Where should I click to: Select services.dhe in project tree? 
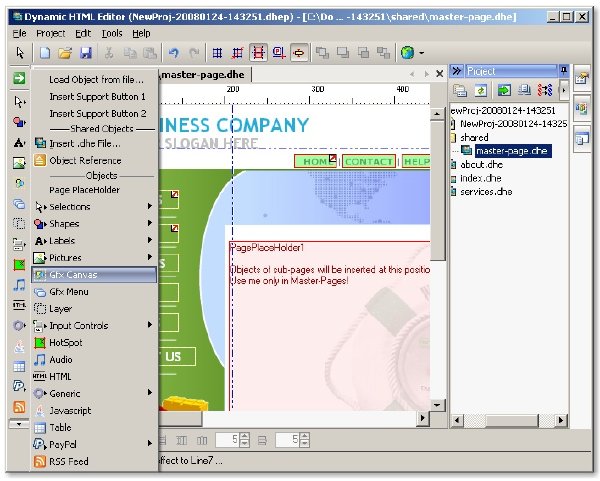tap(486, 192)
